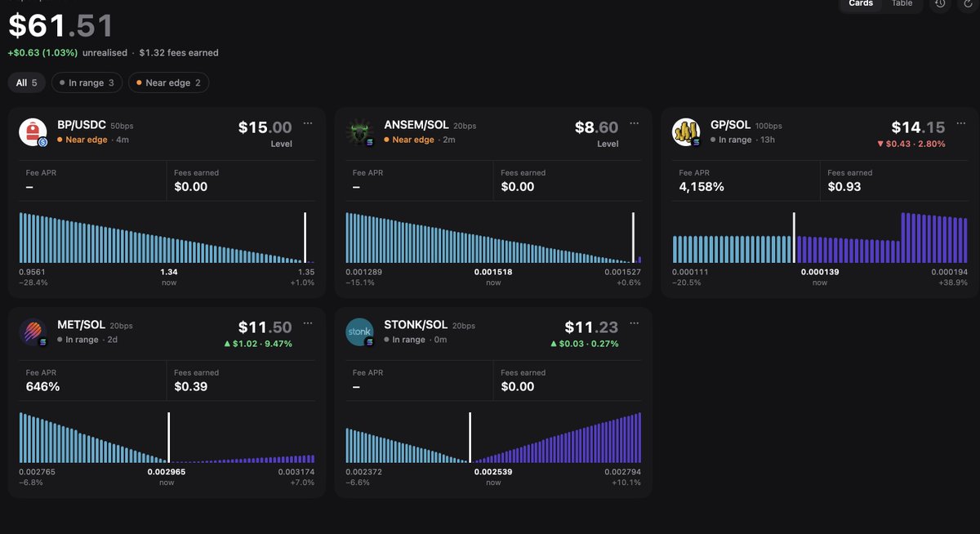The width and height of the screenshot is (980, 534).
Task: Click the MET/SOL upper bound 0.003174
Action: [296, 472]
